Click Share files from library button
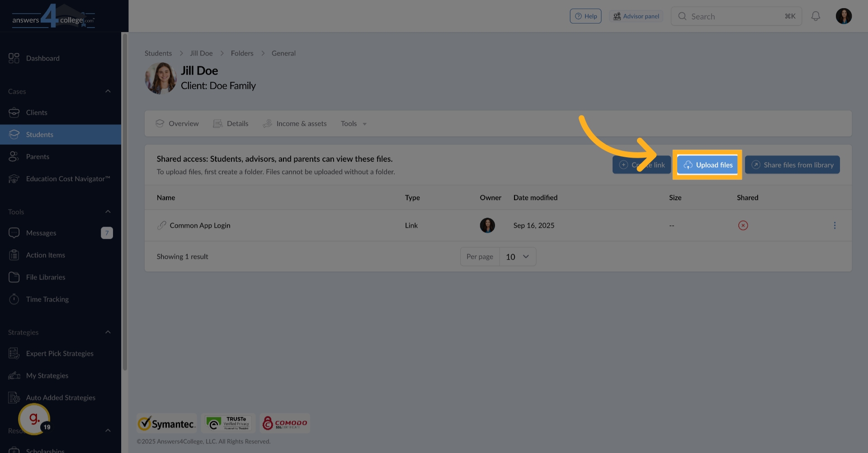Screen dimensions: 868x453 [792, 165]
